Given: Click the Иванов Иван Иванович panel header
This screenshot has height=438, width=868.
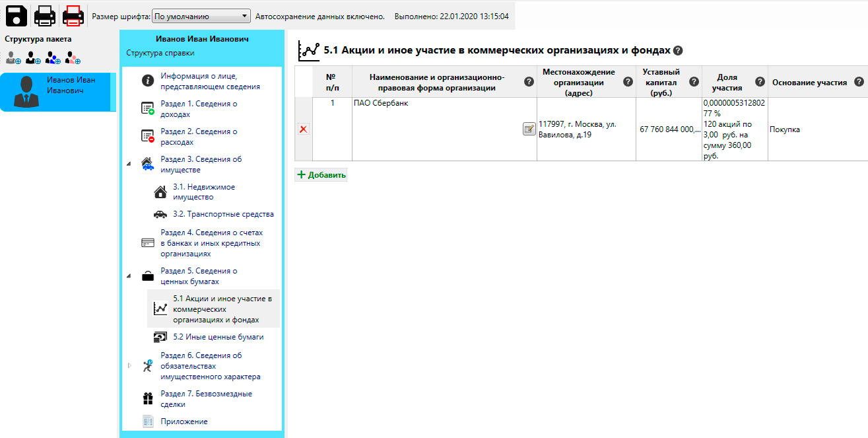Looking at the screenshot, I should tap(203, 40).
